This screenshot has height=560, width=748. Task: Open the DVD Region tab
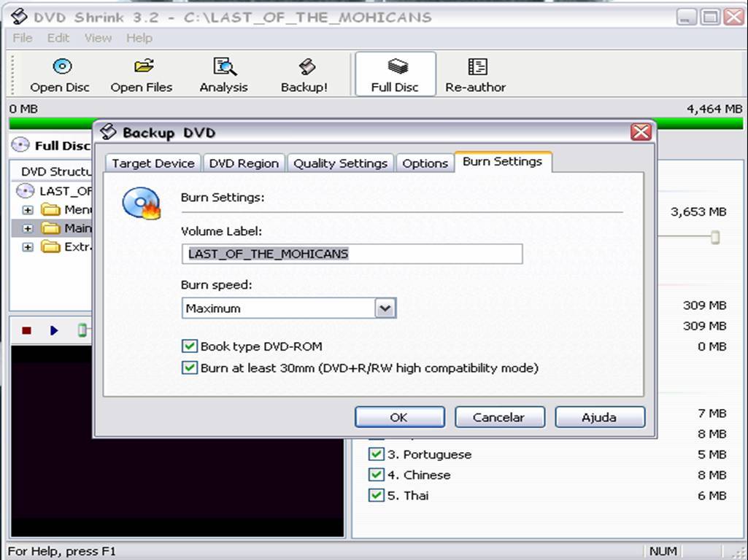tap(244, 163)
